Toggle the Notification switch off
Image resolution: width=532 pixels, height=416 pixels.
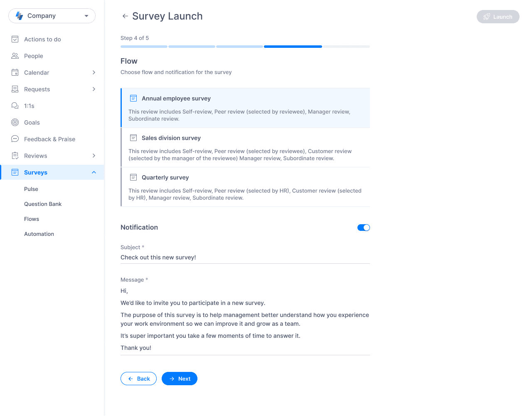[x=364, y=228]
